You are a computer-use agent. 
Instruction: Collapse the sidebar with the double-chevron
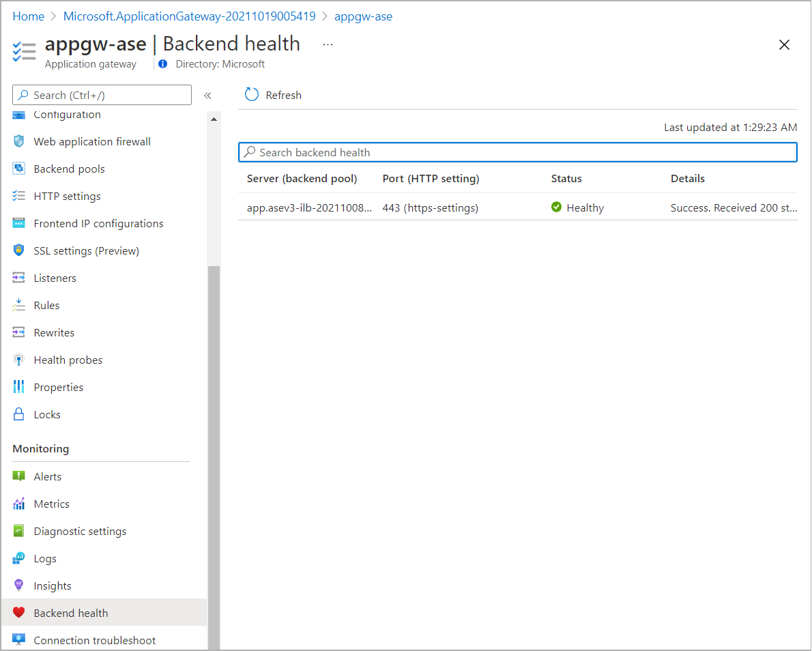tap(208, 95)
